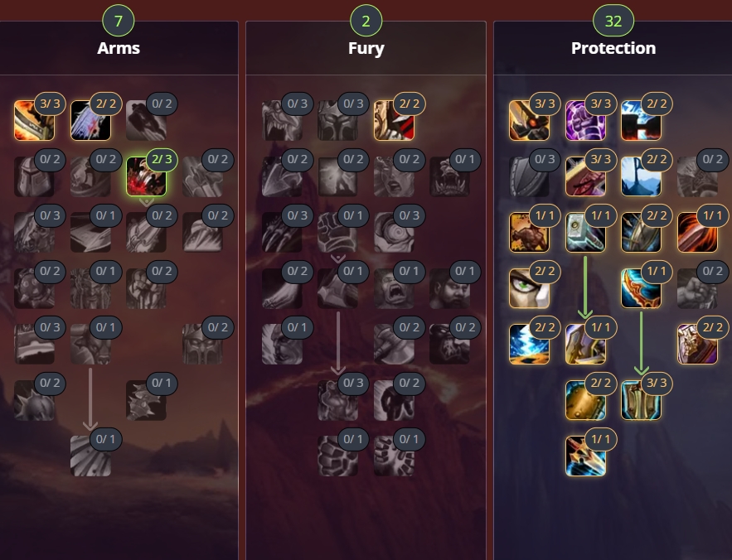Click the 32 points counter above Protection

coord(613,21)
